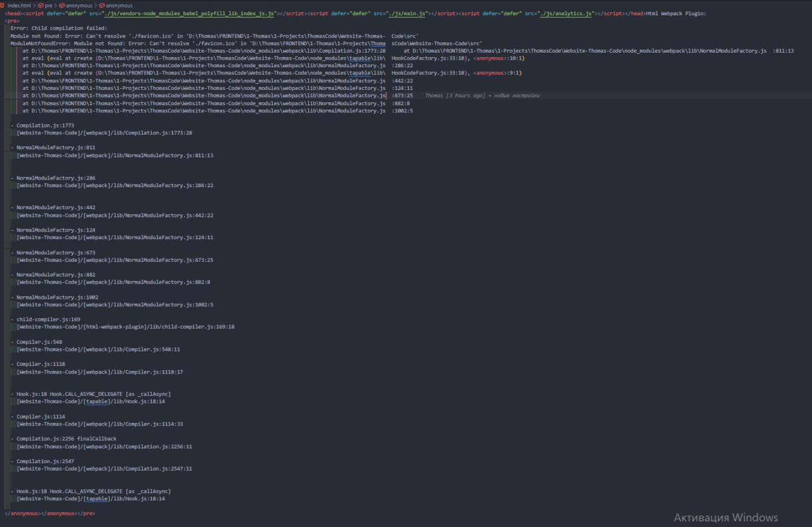
Task: Click the '- child-compiler.js:169' line
Action: [x=46, y=320]
